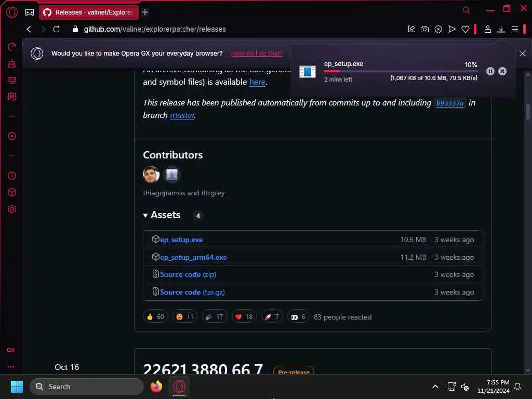Click the ep_setup.exe download progress bar
This screenshot has height=399, width=532.
[x=401, y=71]
